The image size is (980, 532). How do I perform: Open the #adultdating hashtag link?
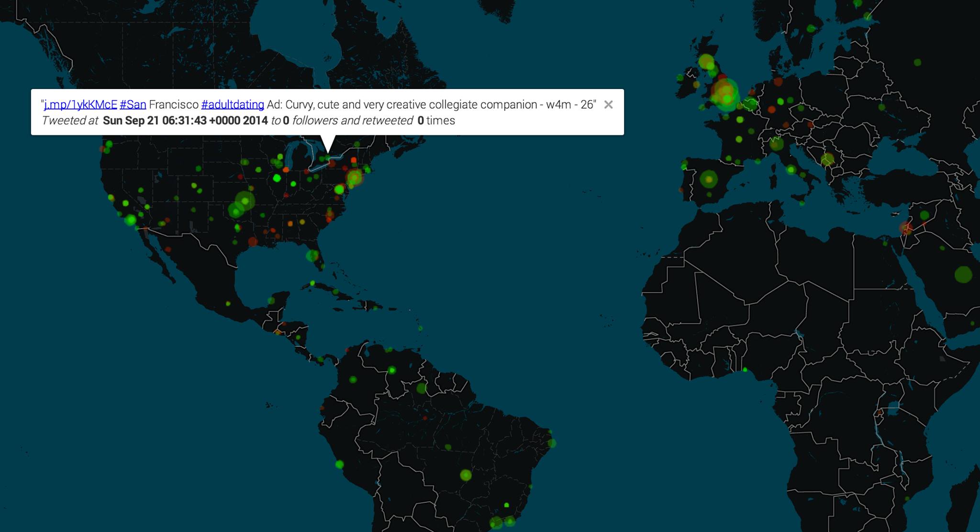point(233,105)
